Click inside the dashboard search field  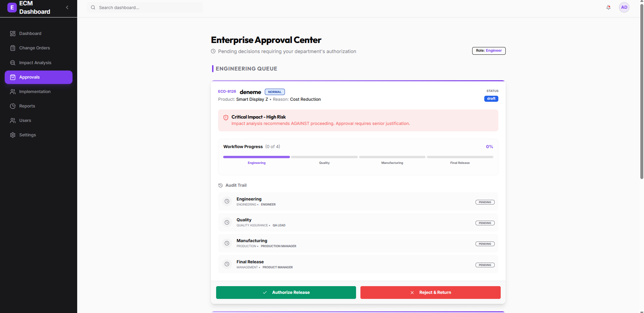tap(144, 7)
